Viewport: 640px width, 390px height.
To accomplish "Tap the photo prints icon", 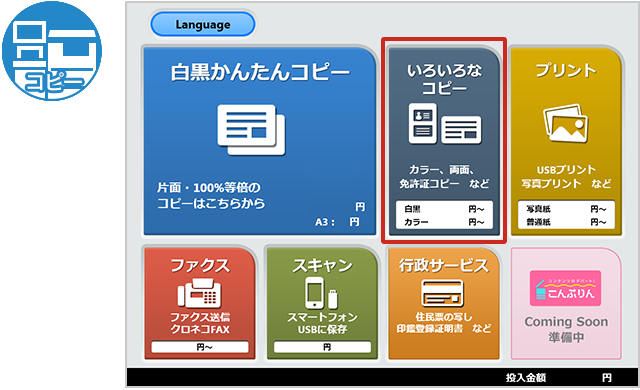I will 566,123.
